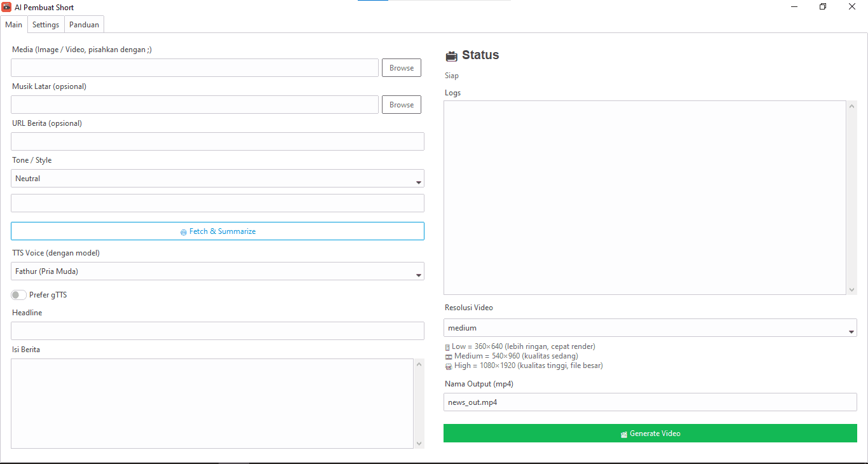Click the globe icon on Fetch & Summarize
This screenshot has height=464, width=868.
click(x=184, y=231)
